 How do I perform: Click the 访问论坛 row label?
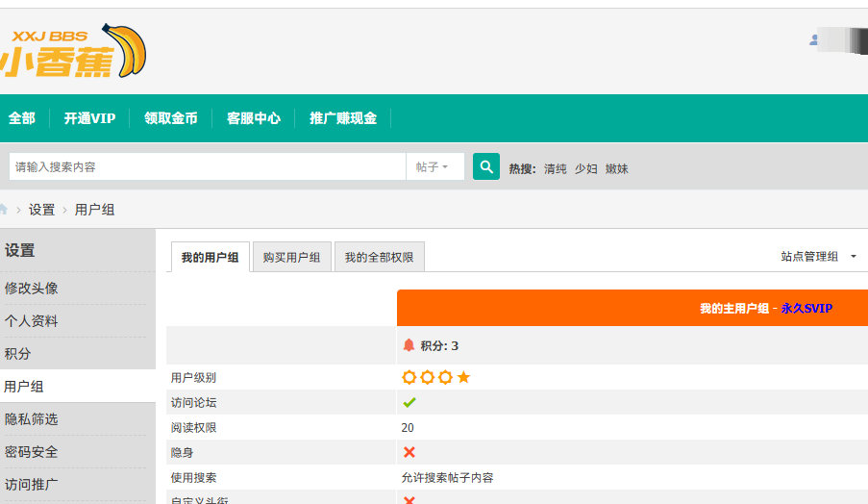(194, 403)
